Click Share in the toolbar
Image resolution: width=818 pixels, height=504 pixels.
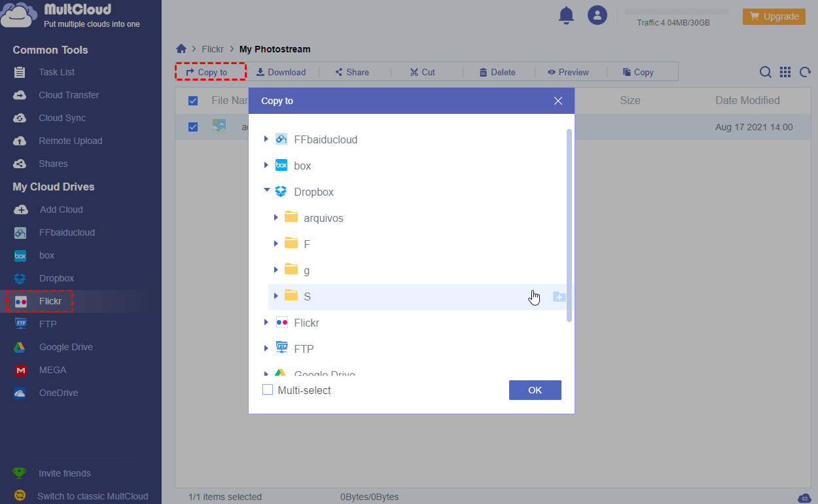coord(352,72)
